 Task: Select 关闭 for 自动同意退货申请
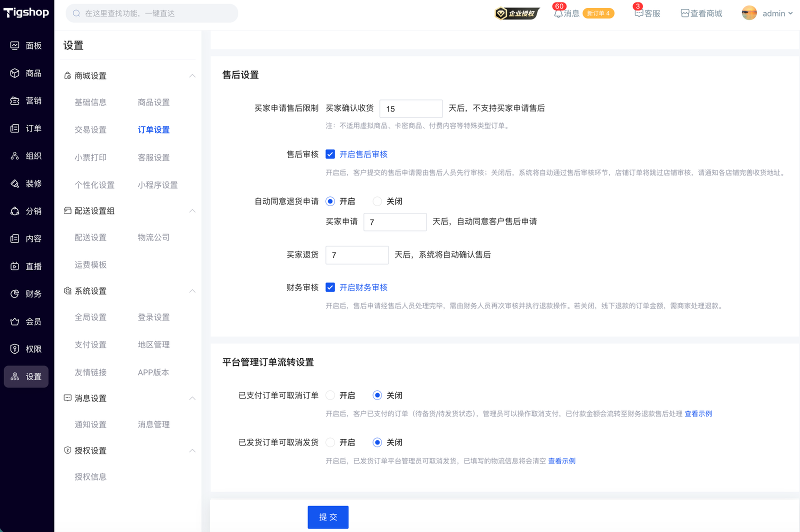(377, 201)
